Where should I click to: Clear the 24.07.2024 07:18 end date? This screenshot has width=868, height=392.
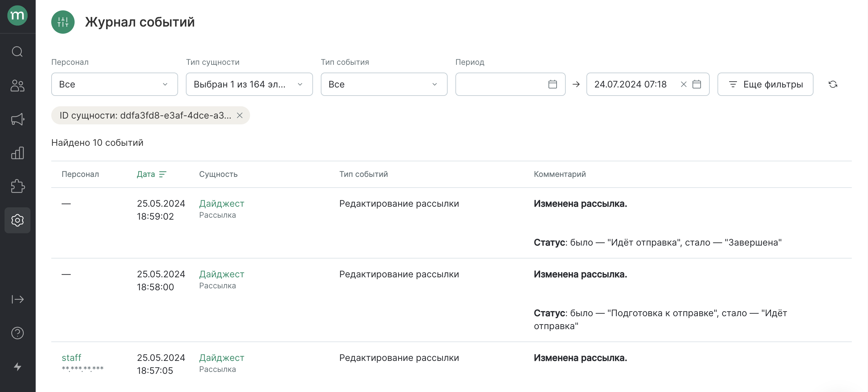683,84
